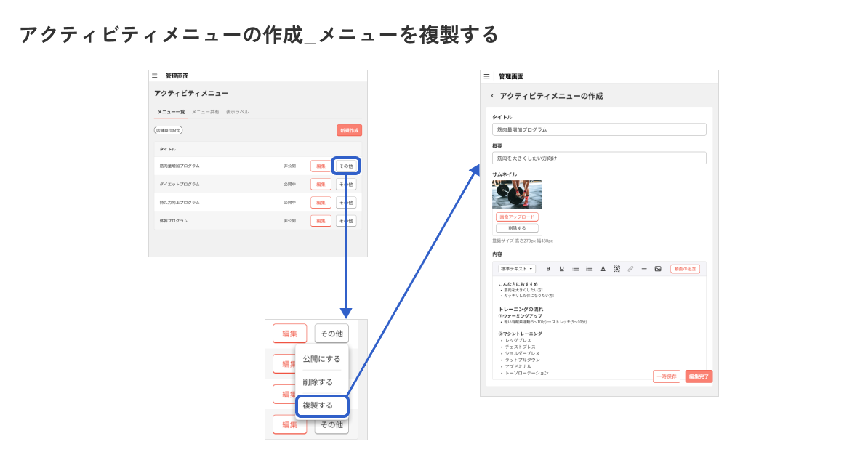Viewport: 868px width, 452px height.
Task: Choose 公開にする in the popup menu
Action: [x=321, y=359]
